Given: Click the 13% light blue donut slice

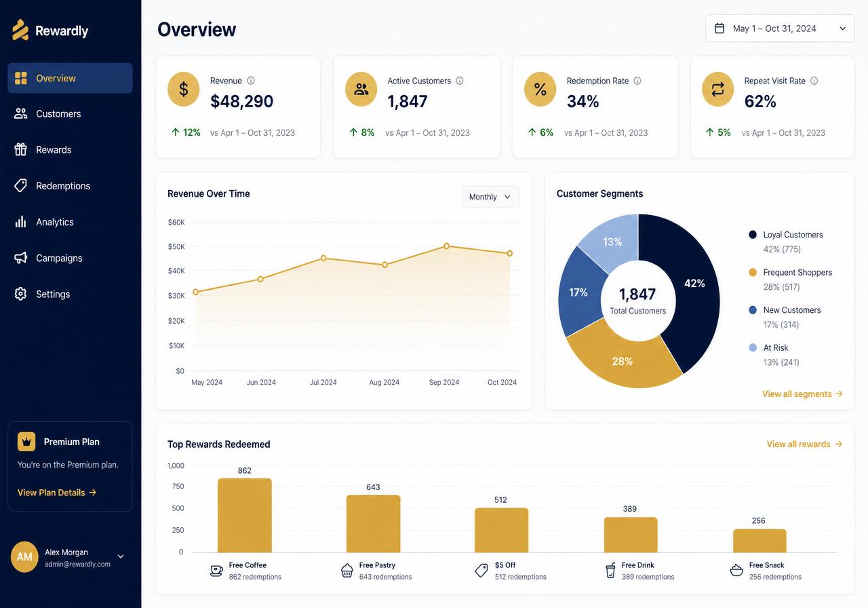Looking at the screenshot, I should click(x=612, y=241).
